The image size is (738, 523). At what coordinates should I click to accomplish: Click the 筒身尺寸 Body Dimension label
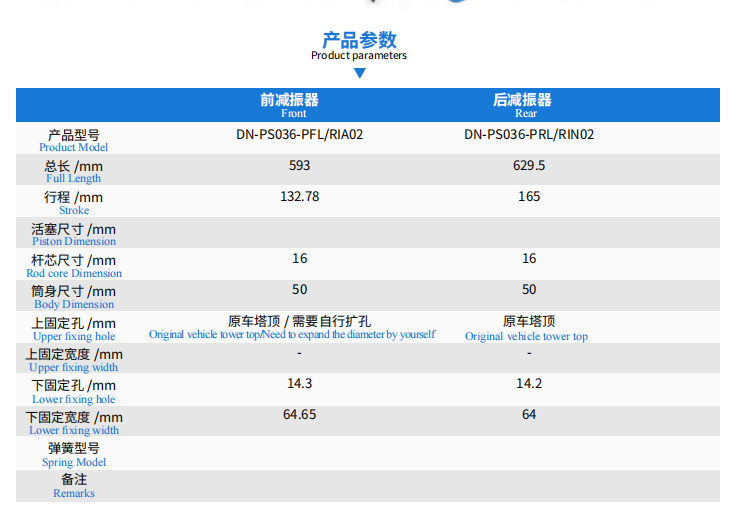pyautogui.click(x=74, y=297)
